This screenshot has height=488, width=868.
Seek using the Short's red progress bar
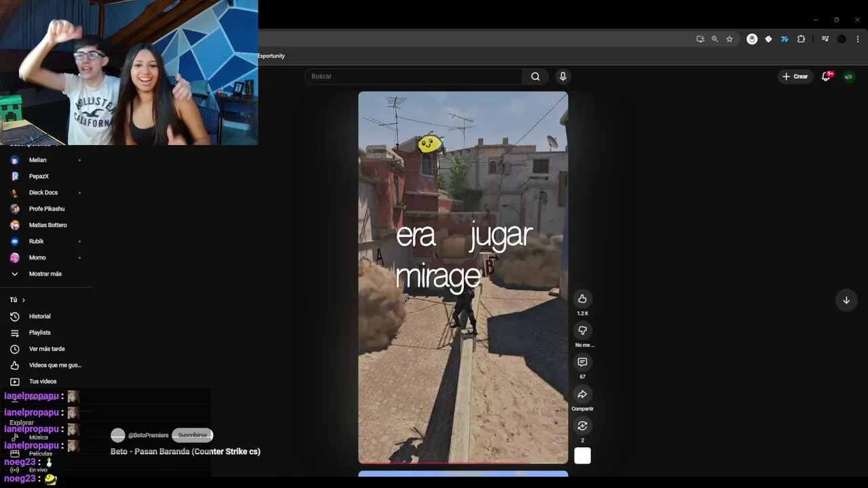click(x=463, y=463)
